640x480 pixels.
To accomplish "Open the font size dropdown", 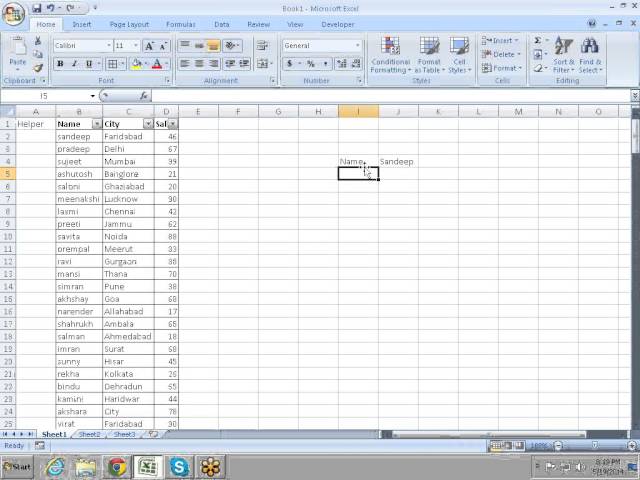I will [x=136, y=46].
